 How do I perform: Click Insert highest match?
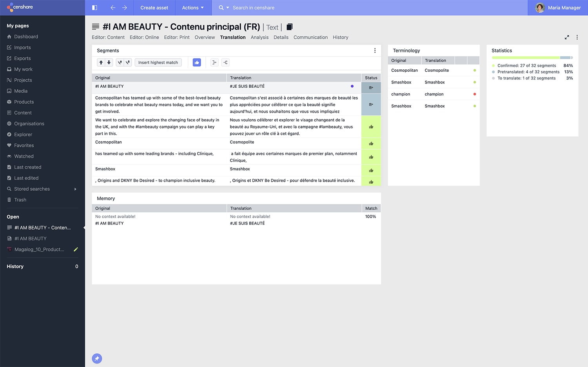pos(158,62)
